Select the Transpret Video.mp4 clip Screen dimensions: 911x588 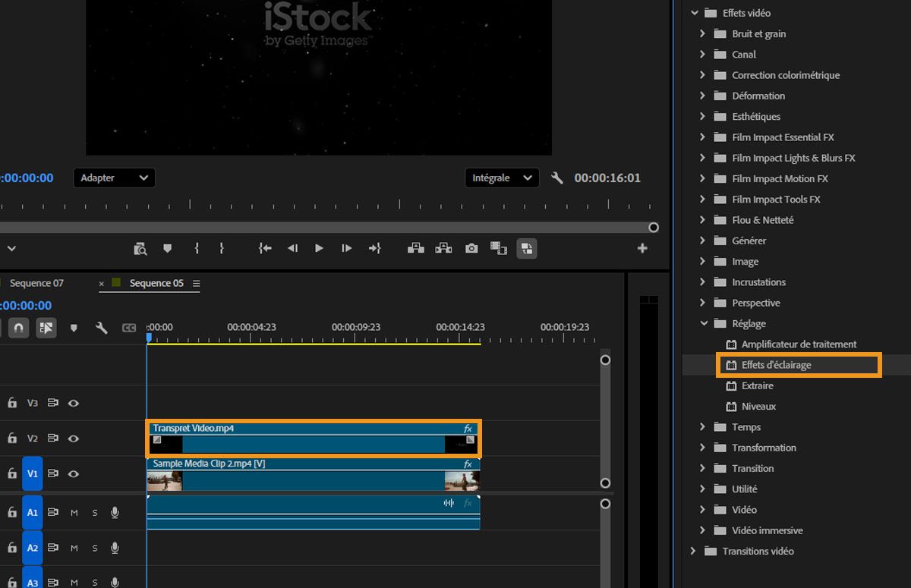313,442
